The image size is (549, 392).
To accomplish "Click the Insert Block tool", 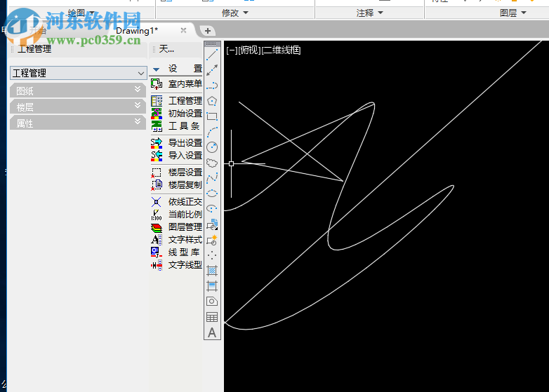I will click(x=212, y=224).
